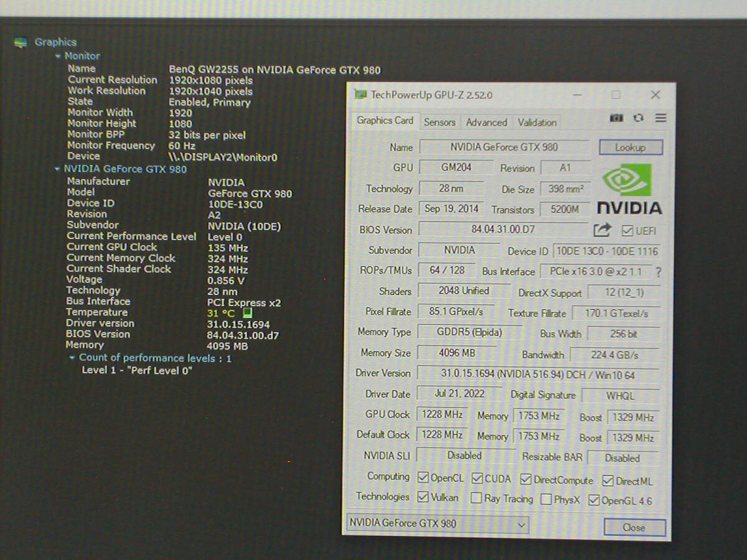Screen dimensions: 747x560
Task: Click the "Current Resolution" row label
Action: pyautogui.click(x=113, y=80)
